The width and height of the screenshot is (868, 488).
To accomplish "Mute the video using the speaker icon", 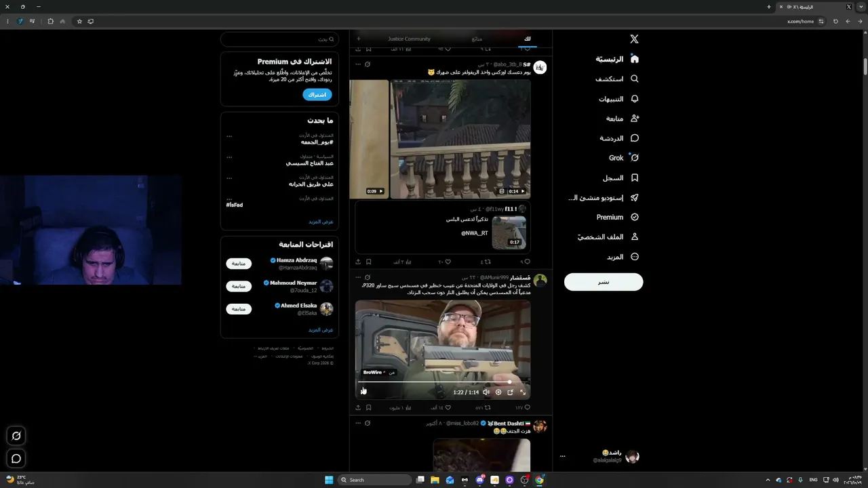I will point(486,392).
